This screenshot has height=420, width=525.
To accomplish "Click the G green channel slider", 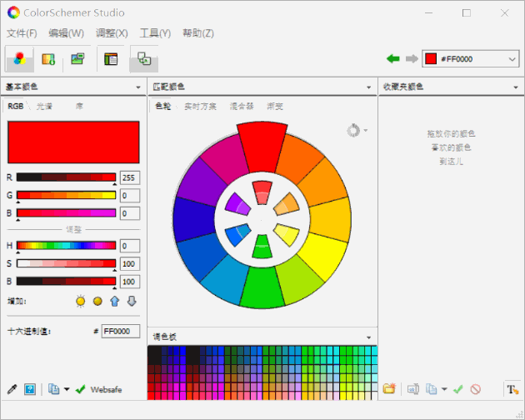I will (x=66, y=195).
